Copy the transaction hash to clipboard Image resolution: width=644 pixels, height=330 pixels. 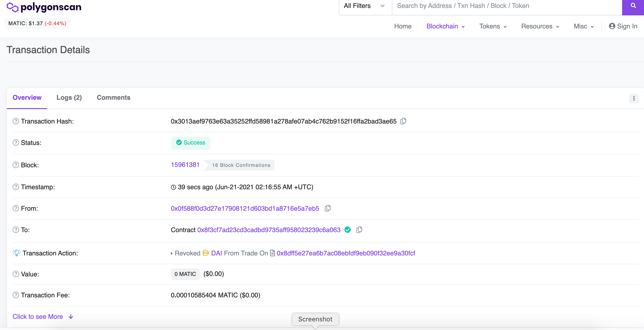[x=403, y=121]
